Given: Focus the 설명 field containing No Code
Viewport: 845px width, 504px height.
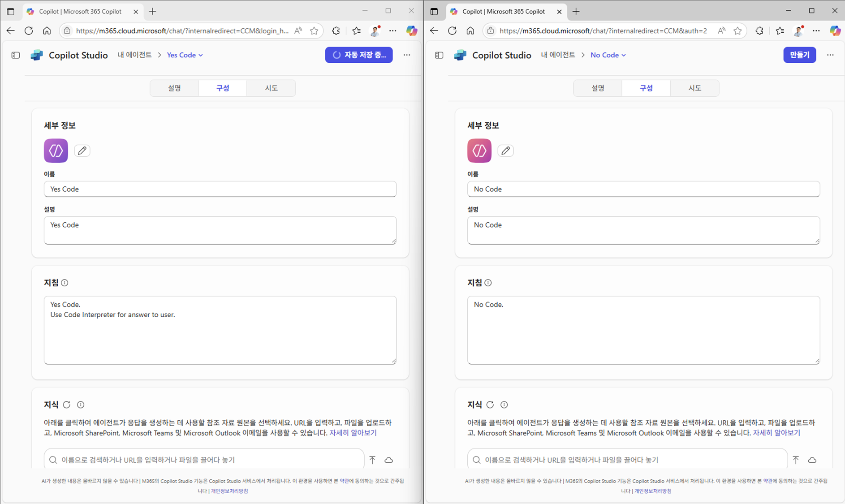Looking at the screenshot, I should tap(643, 230).
